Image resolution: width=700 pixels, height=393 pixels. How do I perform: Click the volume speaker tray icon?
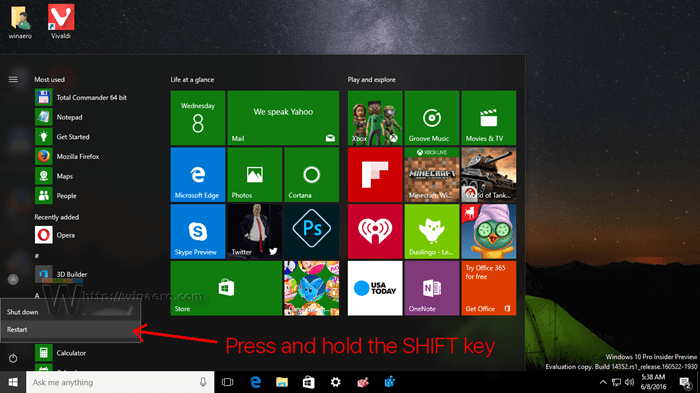[x=629, y=382]
